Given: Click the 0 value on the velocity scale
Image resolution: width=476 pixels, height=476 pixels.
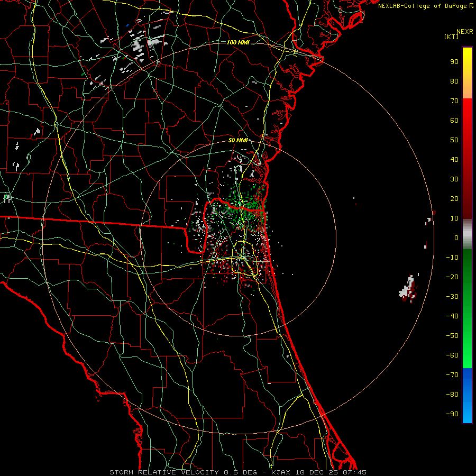Looking at the screenshot, I should pyautogui.click(x=456, y=237).
